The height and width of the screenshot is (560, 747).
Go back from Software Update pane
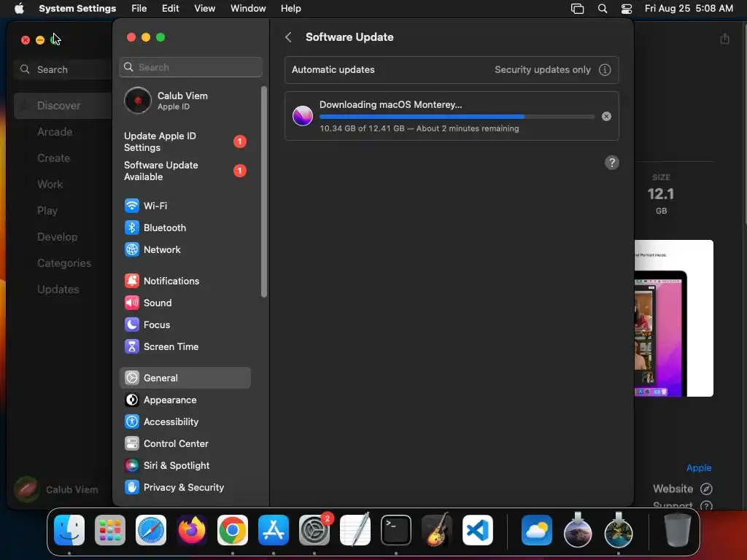[288, 37]
